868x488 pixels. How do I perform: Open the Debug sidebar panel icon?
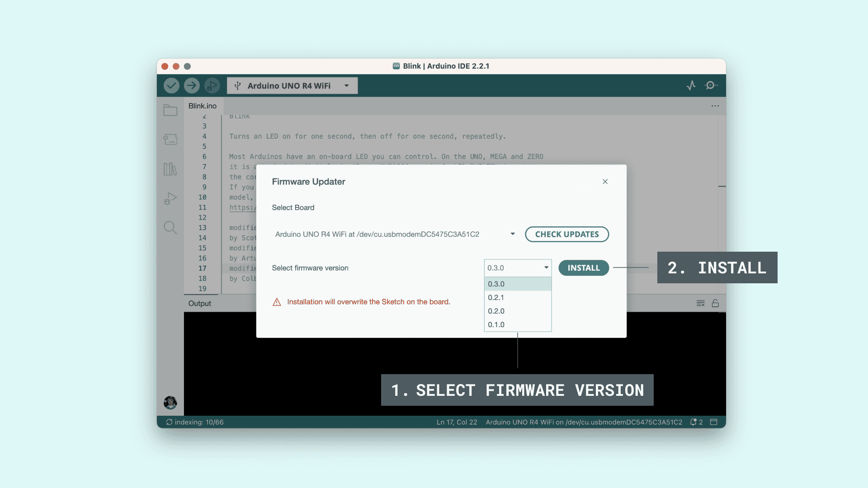point(170,198)
